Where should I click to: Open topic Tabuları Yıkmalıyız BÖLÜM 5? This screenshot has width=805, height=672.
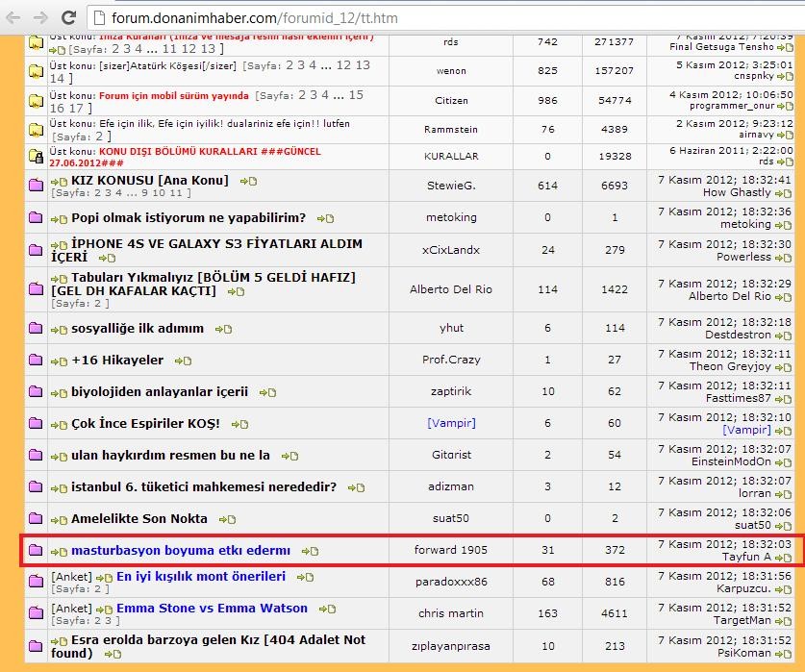click(x=203, y=284)
